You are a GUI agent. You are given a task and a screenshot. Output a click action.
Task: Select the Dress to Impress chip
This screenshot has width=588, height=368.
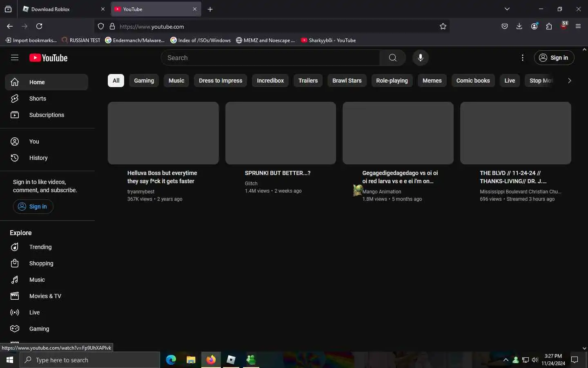(220, 81)
